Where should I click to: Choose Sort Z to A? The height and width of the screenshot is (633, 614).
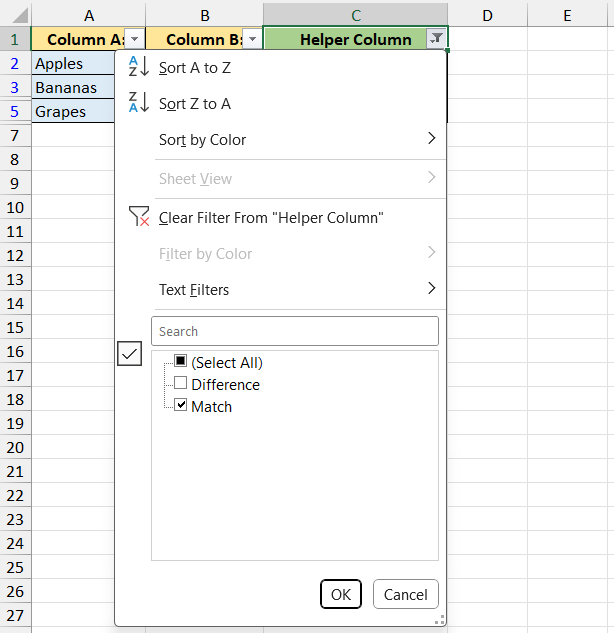(281, 103)
